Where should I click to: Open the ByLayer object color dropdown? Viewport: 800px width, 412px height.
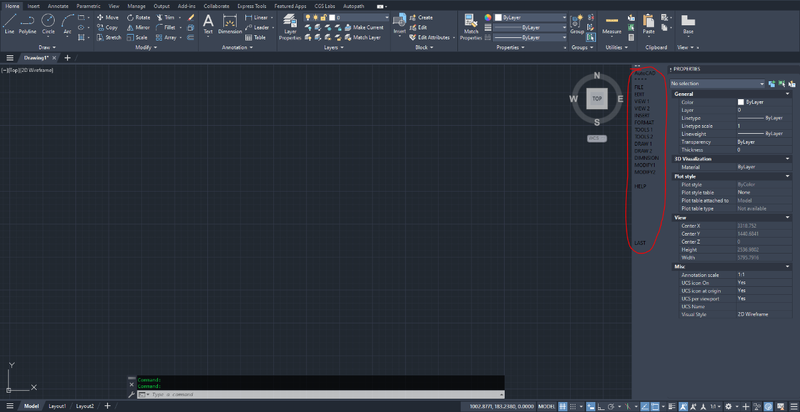[x=530, y=17]
